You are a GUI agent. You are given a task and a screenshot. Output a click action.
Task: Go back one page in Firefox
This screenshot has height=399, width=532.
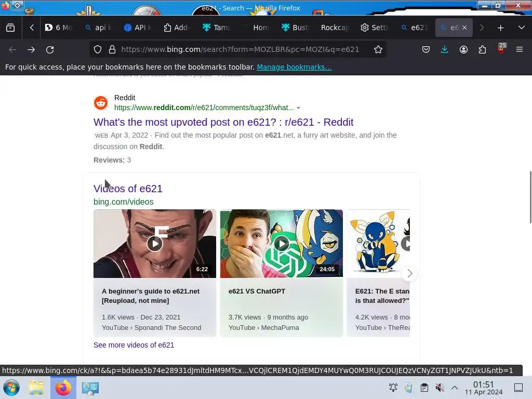coord(12,49)
